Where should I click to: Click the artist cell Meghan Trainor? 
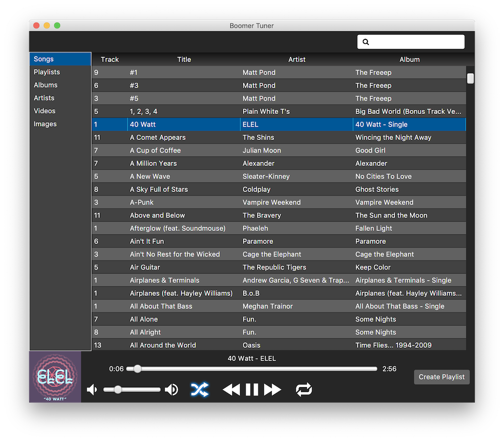pos(268,306)
